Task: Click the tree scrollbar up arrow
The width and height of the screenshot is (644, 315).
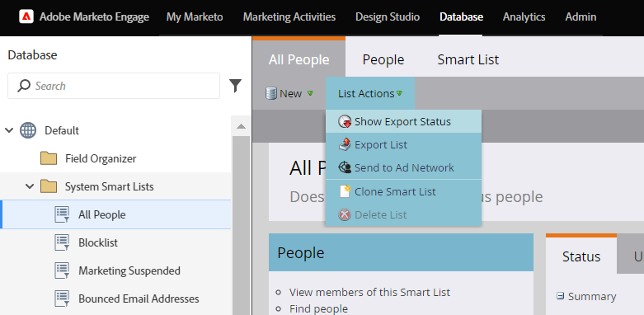Action: click(241, 126)
